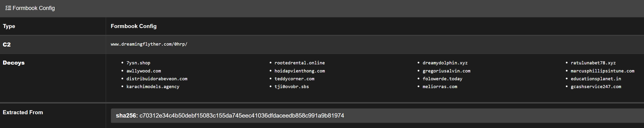Click the Formbook Config list icon
The width and height of the screenshot is (644, 128).
[8, 8]
